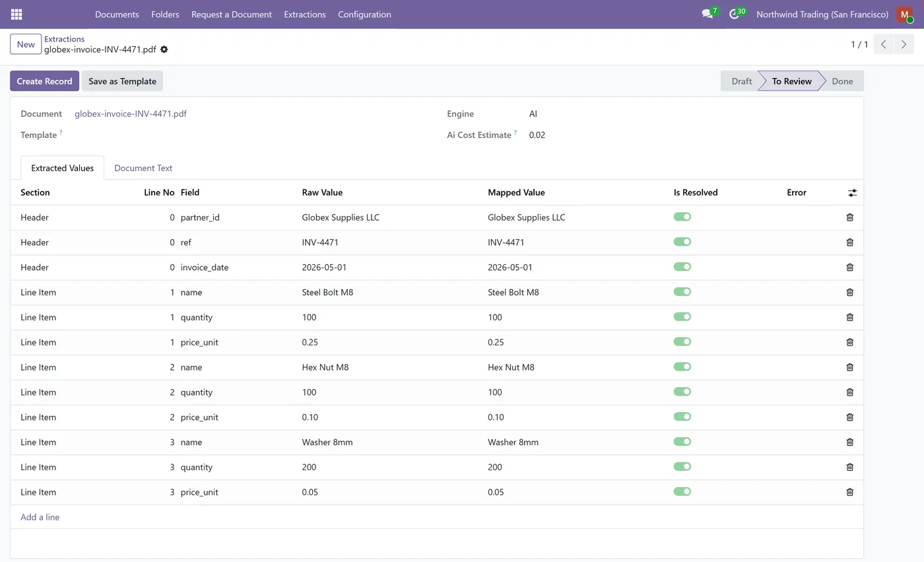Open the Extractions breadcrumb link
This screenshot has height=562, width=924.
[64, 39]
